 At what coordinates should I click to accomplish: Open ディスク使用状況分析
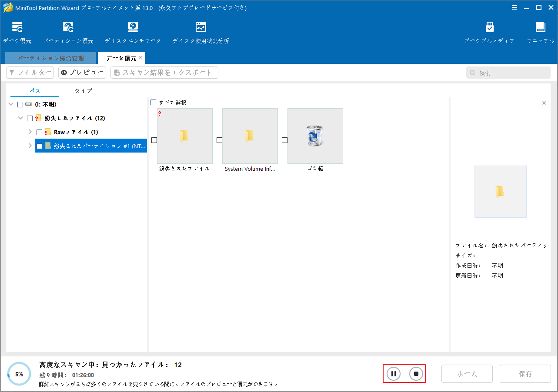(200, 27)
